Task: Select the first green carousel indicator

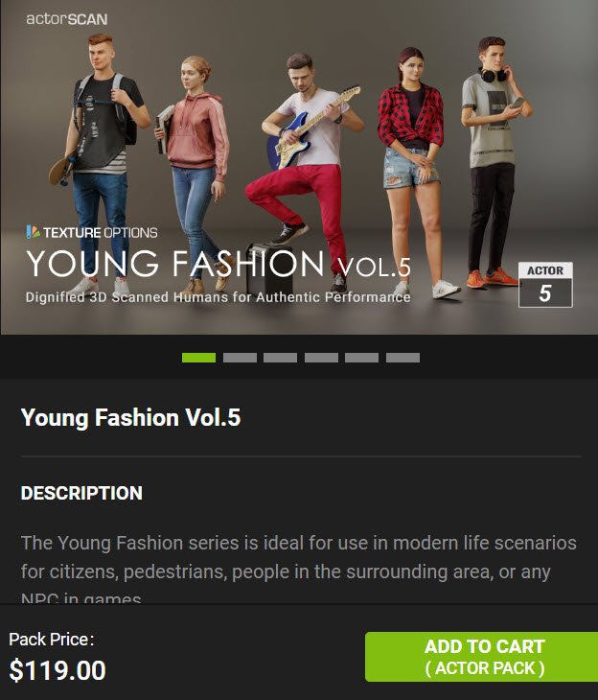Action: coord(198,358)
